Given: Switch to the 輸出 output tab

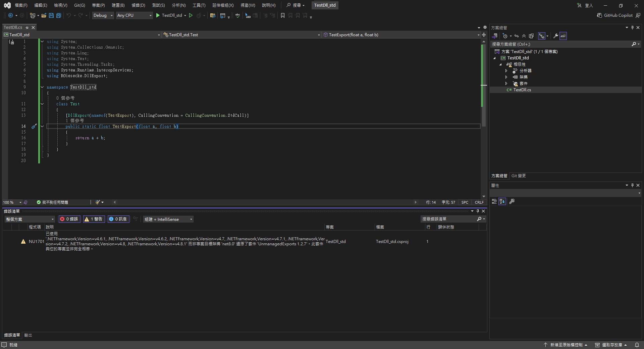Looking at the screenshot, I should [x=28, y=335].
